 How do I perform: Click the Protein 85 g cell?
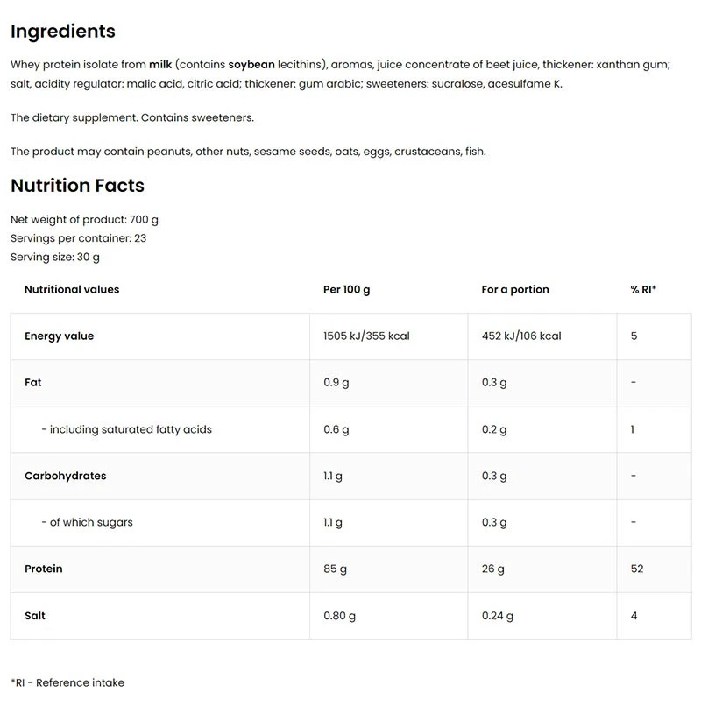point(336,569)
